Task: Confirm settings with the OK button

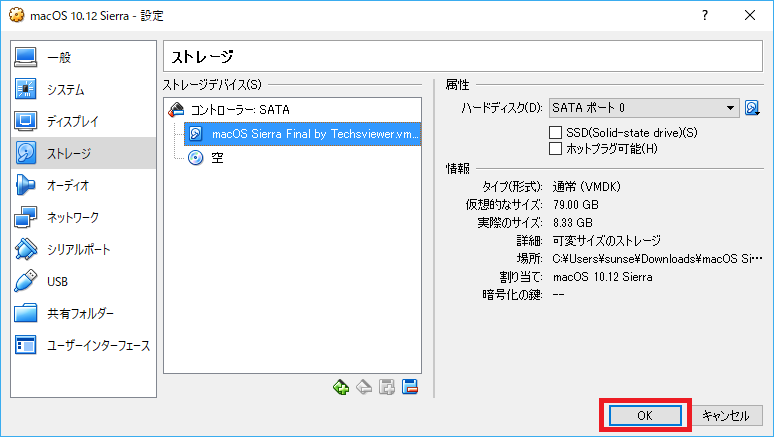Action: 645,415
